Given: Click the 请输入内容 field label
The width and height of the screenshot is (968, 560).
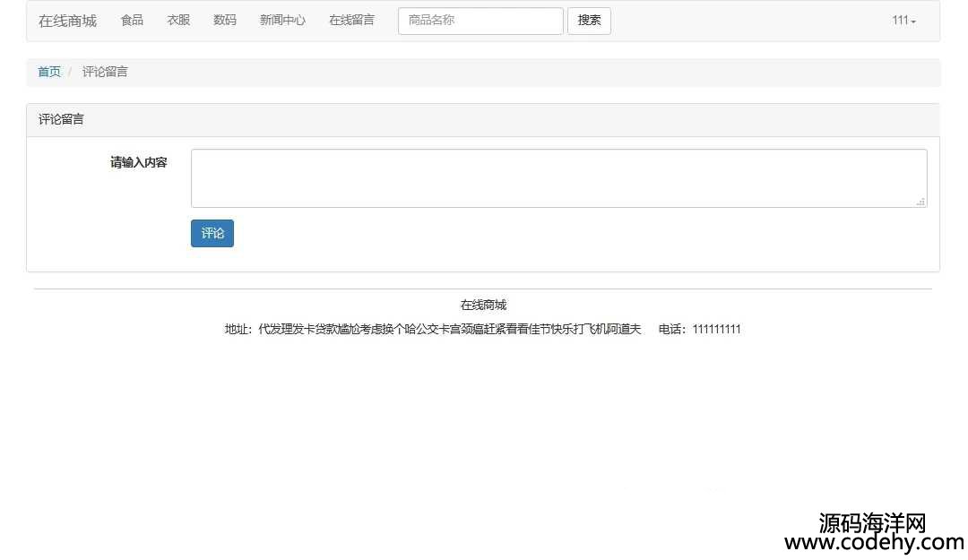Looking at the screenshot, I should click(138, 163).
